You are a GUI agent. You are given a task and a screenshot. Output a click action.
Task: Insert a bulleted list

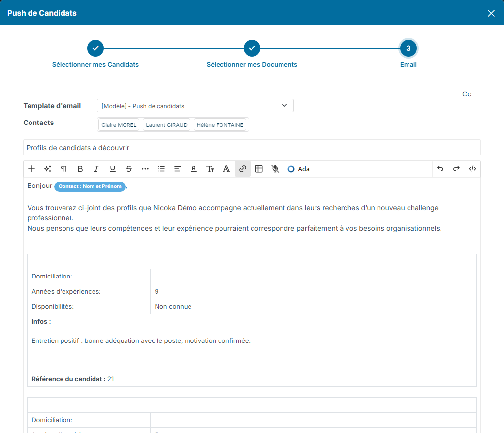(161, 169)
